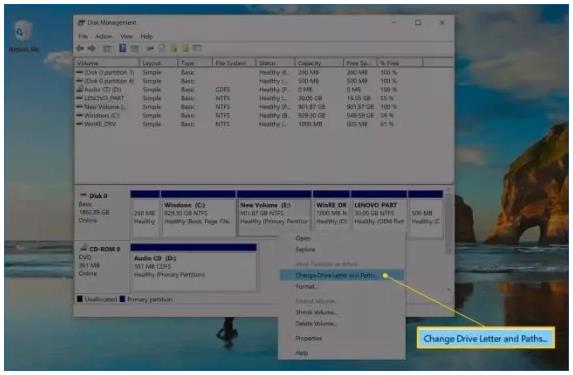Viewport: 573px width, 375px height.
Task: Click the blue Help toolbar icon
Action: 122,48
